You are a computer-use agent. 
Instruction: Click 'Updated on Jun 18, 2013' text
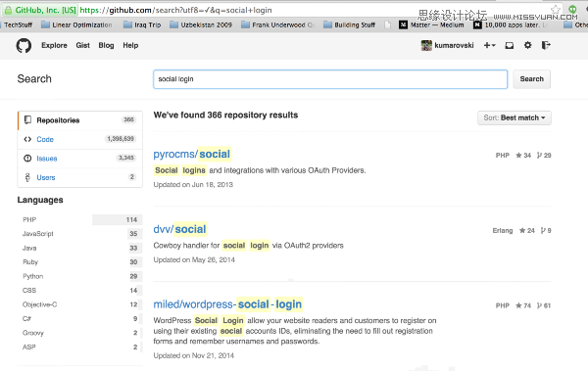pyautogui.click(x=193, y=185)
